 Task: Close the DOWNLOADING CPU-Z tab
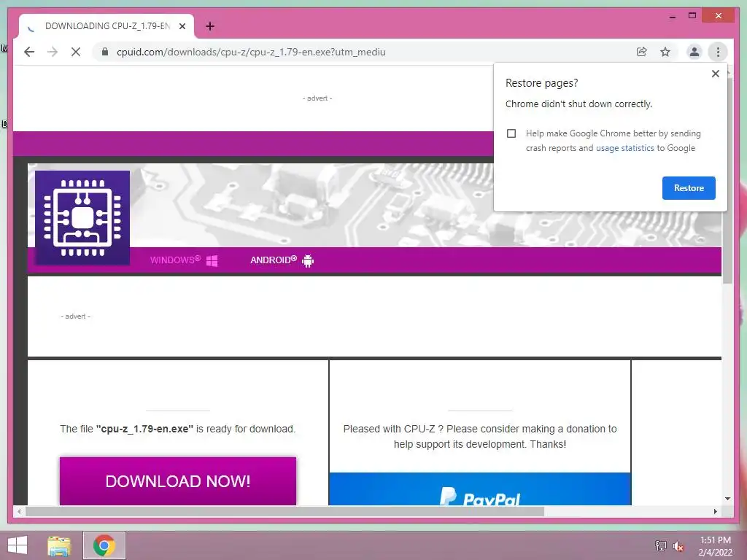point(182,26)
